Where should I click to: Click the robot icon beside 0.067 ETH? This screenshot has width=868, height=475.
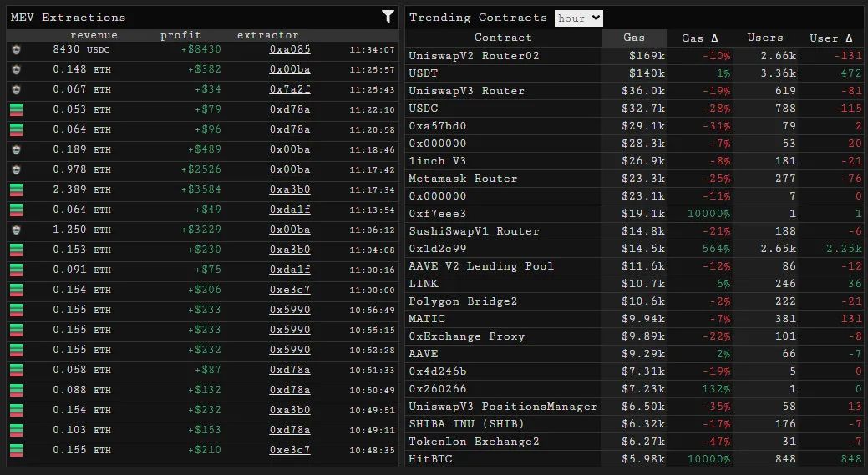pos(16,89)
